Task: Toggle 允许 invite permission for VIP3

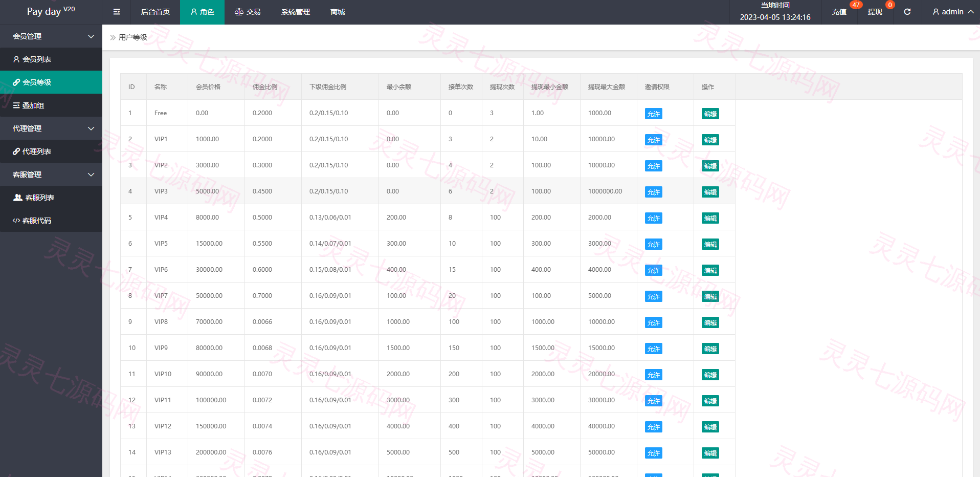Action: [x=653, y=192]
